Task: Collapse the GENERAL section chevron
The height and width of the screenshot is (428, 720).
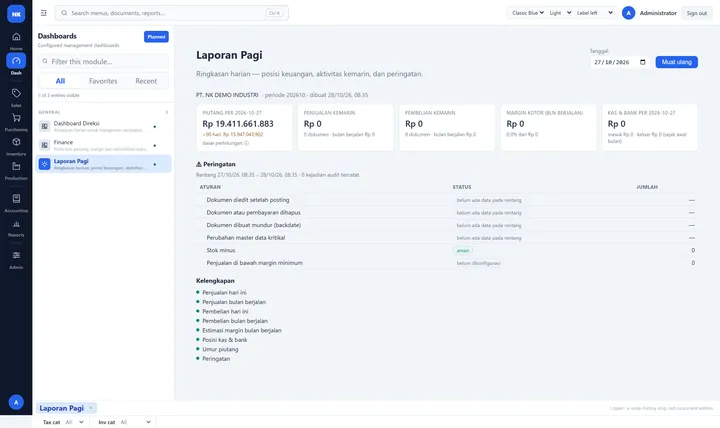Action: (167, 112)
